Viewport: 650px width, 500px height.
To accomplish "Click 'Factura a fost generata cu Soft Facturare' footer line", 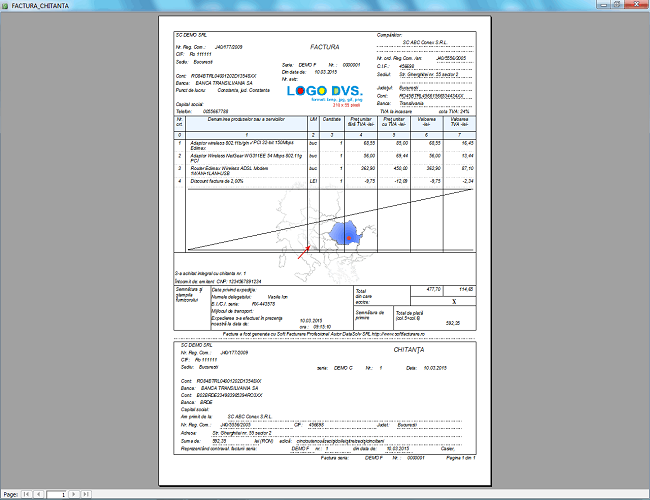I will 324,334.
